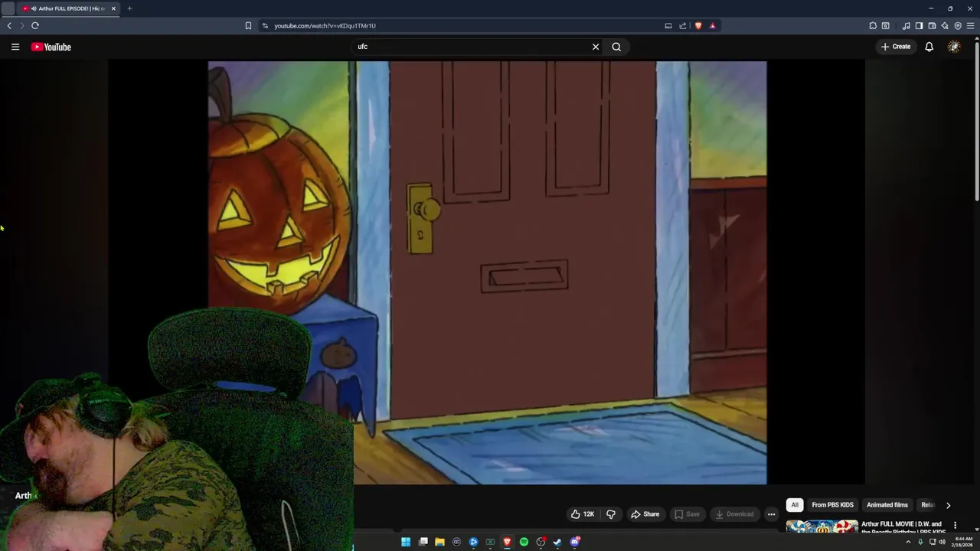Pause the Arthur video by clicking player

click(487, 272)
